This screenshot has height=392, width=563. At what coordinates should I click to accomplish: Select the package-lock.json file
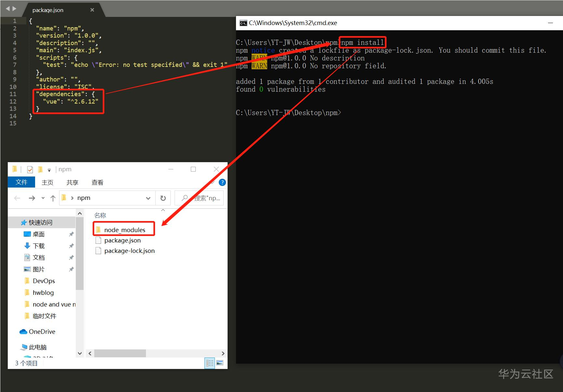129,251
